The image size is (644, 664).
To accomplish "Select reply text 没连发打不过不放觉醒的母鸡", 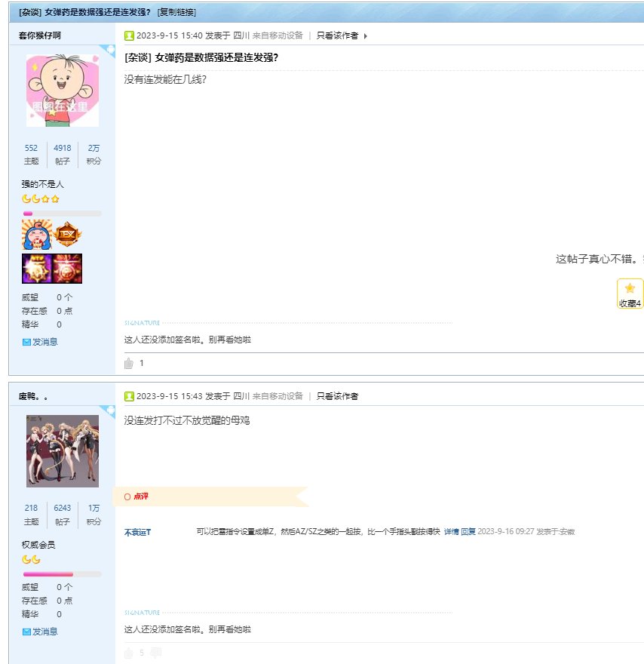I will (187, 420).
